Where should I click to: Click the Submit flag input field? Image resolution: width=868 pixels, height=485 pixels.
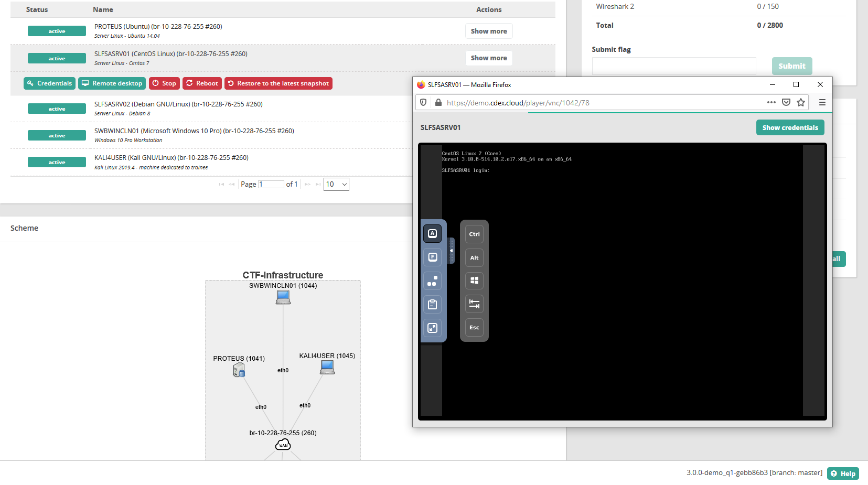pos(673,66)
